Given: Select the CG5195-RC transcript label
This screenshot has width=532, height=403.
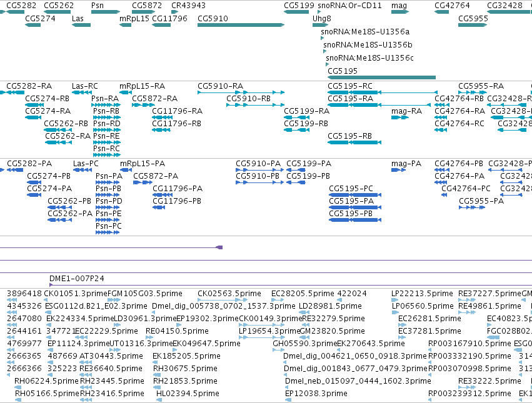Looking at the screenshot, I should [x=350, y=86].
